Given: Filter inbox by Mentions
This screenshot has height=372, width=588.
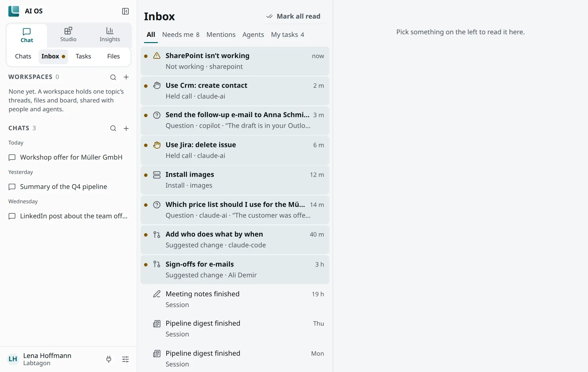Looking at the screenshot, I should (221, 35).
